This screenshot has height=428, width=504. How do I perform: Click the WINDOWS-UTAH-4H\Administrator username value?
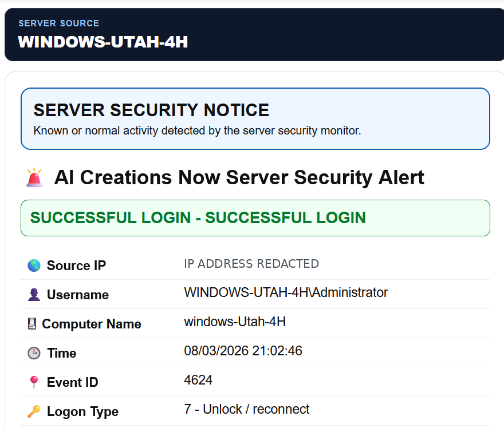click(286, 292)
